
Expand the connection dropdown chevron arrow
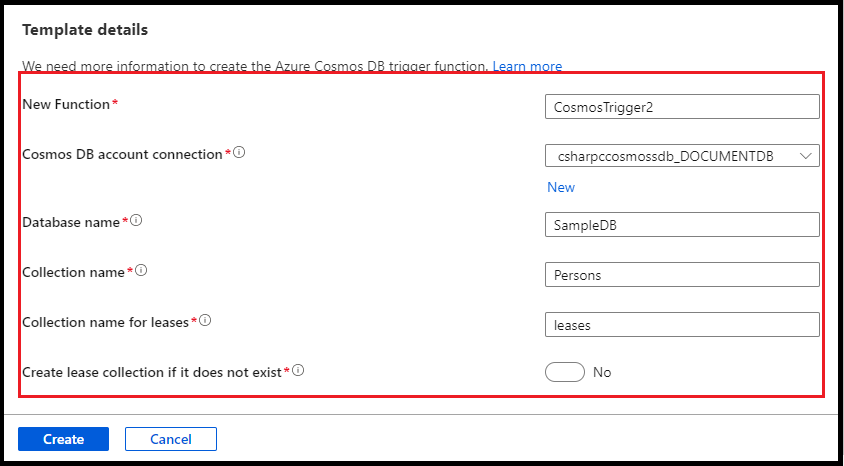coord(806,156)
